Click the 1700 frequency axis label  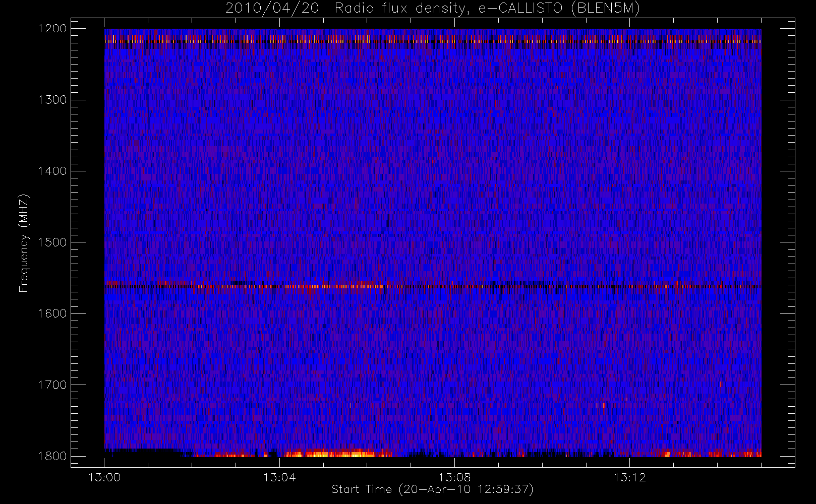[52, 385]
